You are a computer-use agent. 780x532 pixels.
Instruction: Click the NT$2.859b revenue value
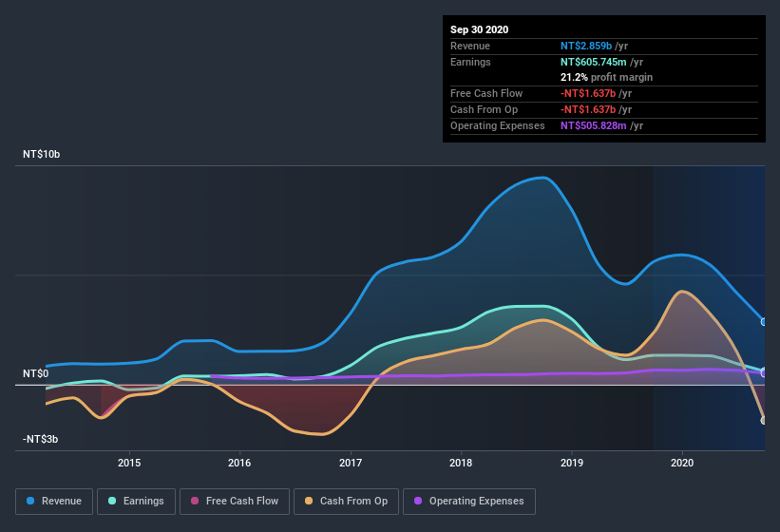[x=586, y=46]
